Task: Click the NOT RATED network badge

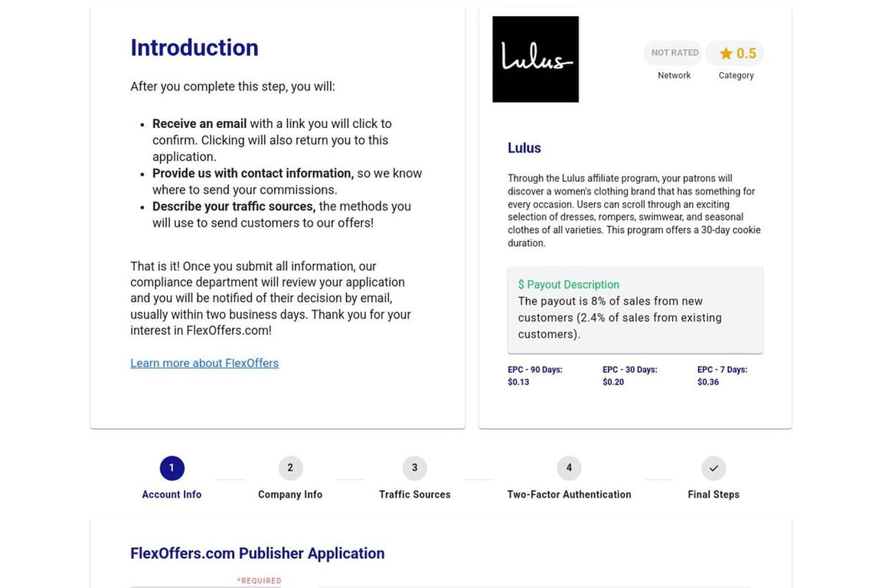Action: (675, 53)
